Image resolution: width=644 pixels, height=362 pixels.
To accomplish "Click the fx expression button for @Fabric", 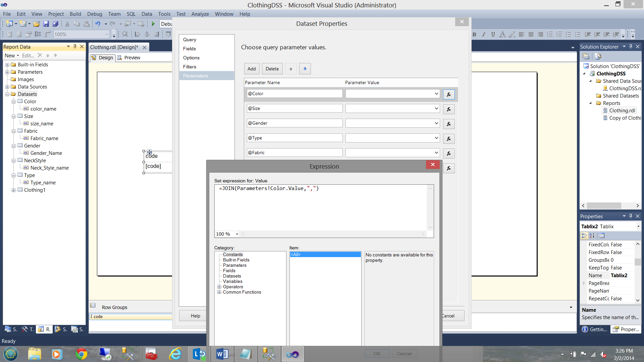I will tap(448, 154).
